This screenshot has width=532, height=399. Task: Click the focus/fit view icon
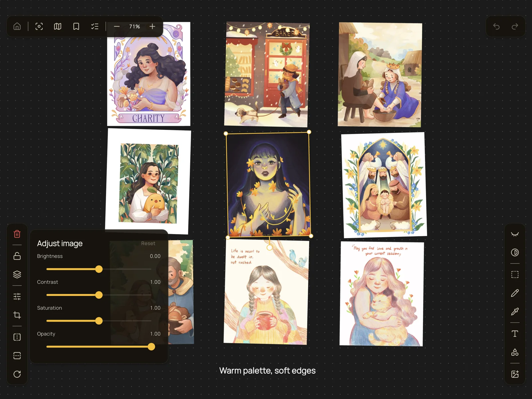click(x=39, y=26)
